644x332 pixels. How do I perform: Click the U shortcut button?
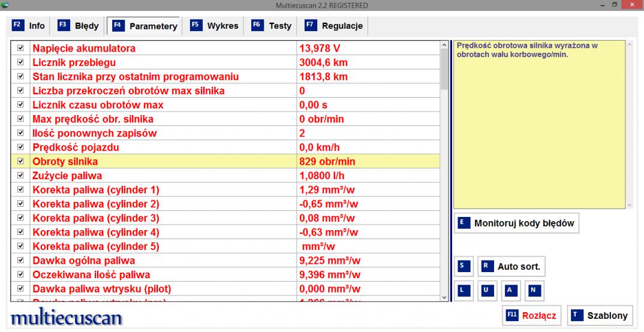(486, 290)
